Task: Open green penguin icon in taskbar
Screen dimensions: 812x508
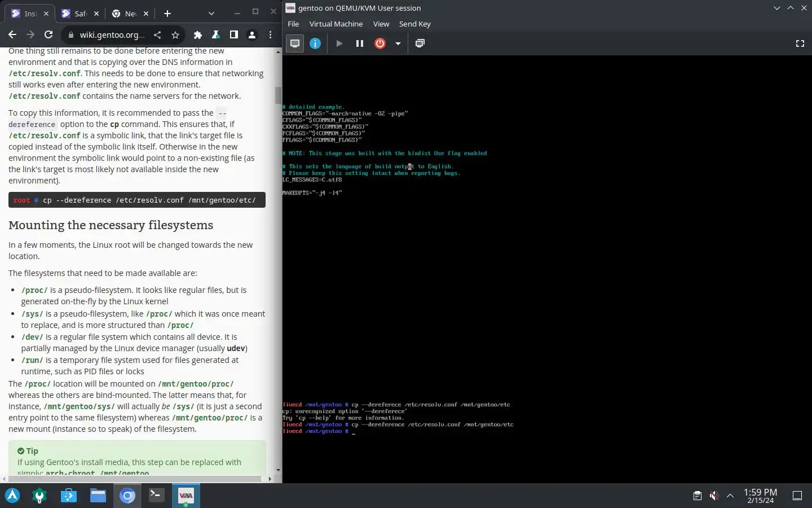Action: [39, 496]
